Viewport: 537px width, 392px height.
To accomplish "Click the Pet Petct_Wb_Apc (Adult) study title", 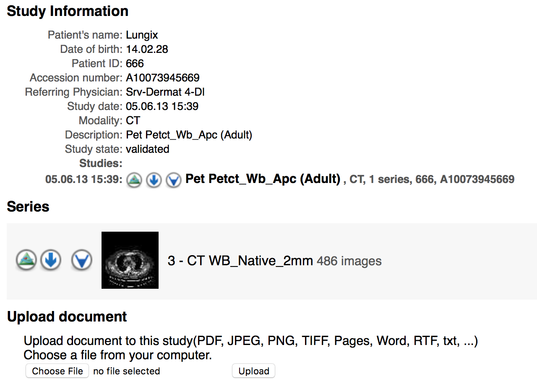I will point(263,179).
